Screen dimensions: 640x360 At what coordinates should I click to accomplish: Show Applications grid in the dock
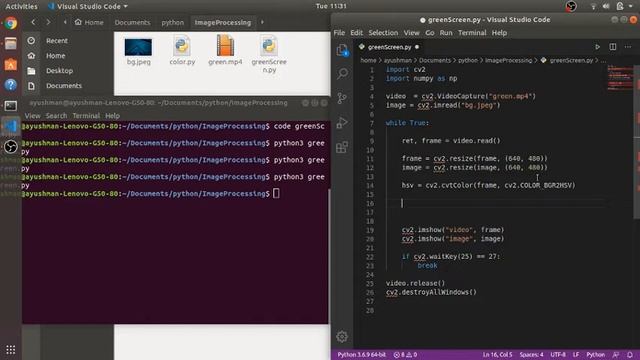pos(11,349)
